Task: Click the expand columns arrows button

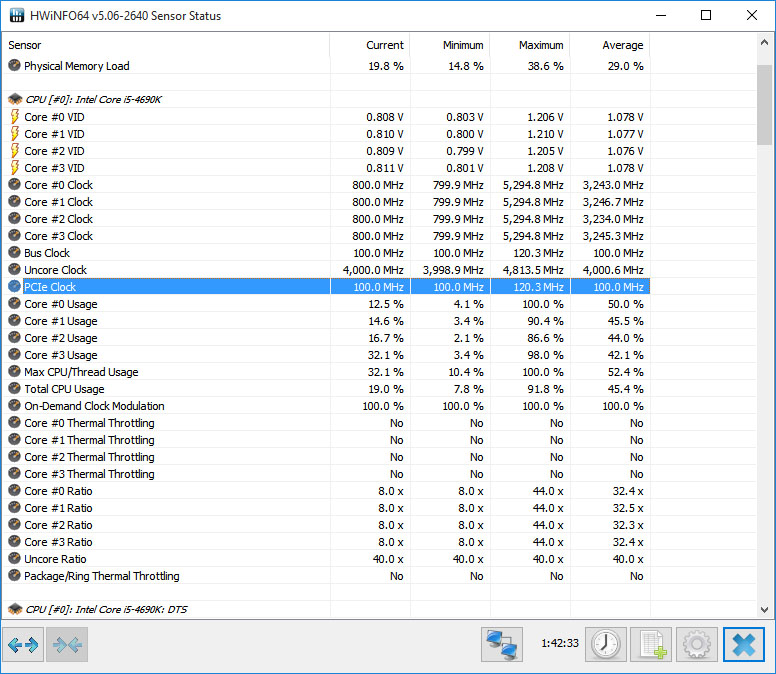Action: [23, 644]
